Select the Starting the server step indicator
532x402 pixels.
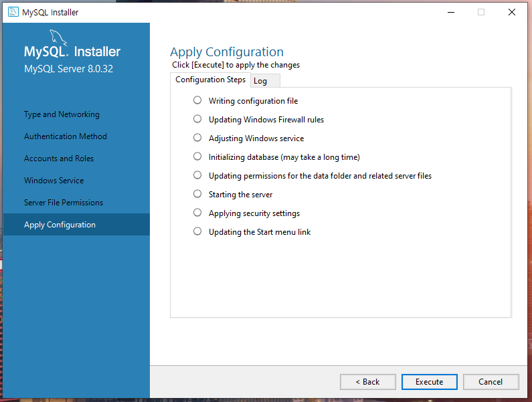[197, 194]
